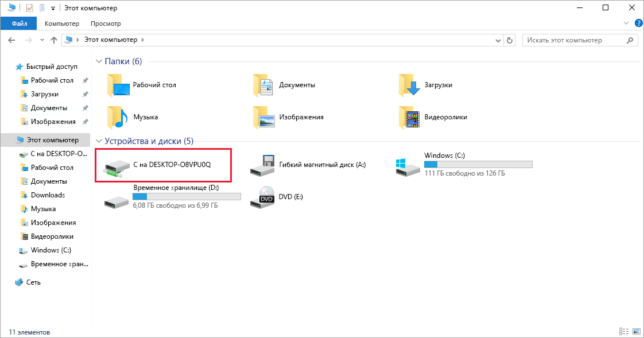Select Этот компьютер in navigation pane
This screenshot has height=338, width=644.
tap(46, 140)
